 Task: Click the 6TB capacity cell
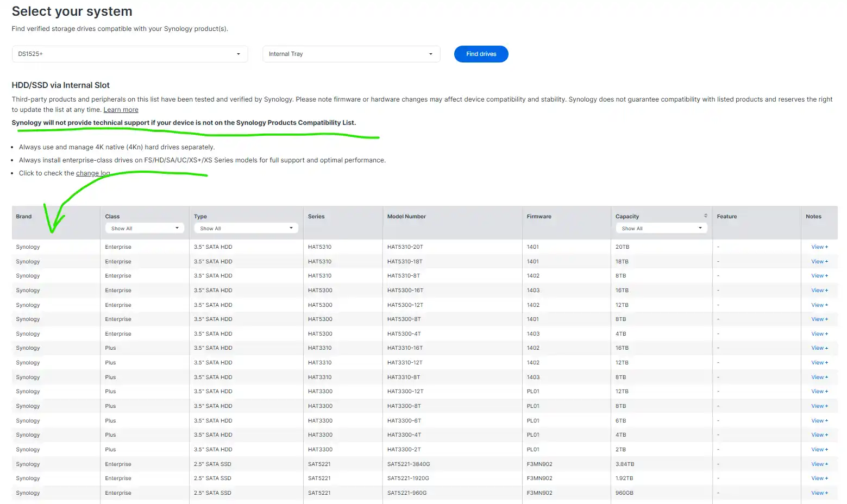[621, 421]
